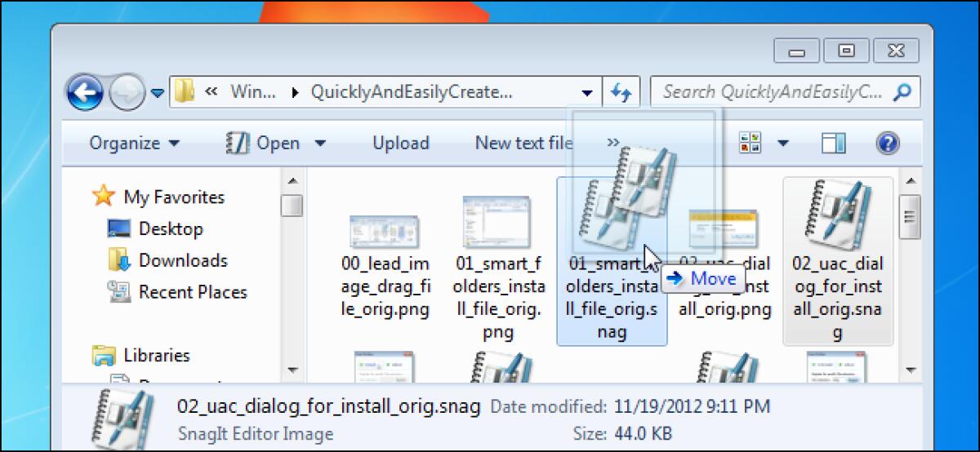Viewport: 980px width, 452px height.
Task: Click the Upload toolbar command
Action: pyautogui.click(x=401, y=143)
